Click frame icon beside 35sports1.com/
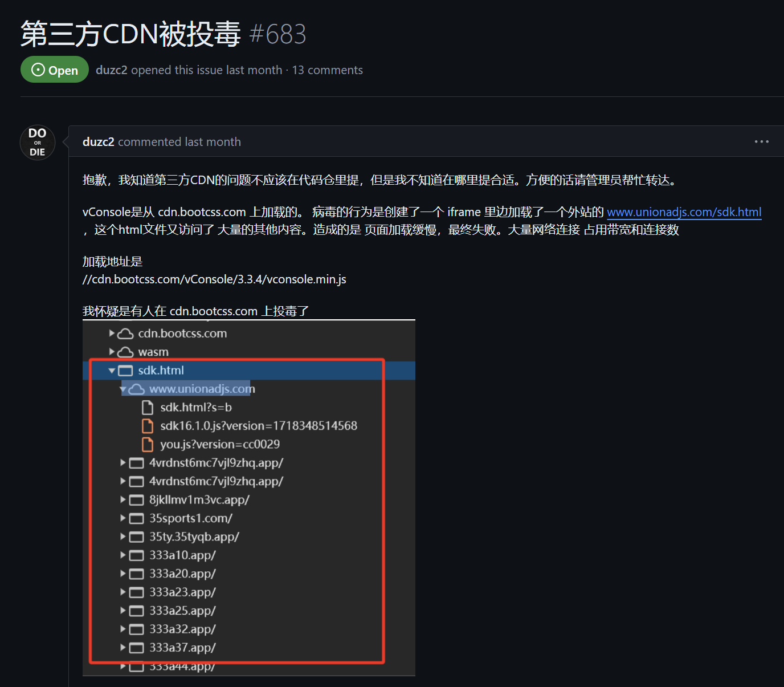Image resolution: width=784 pixels, height=687 pixels. pos(136,518)
